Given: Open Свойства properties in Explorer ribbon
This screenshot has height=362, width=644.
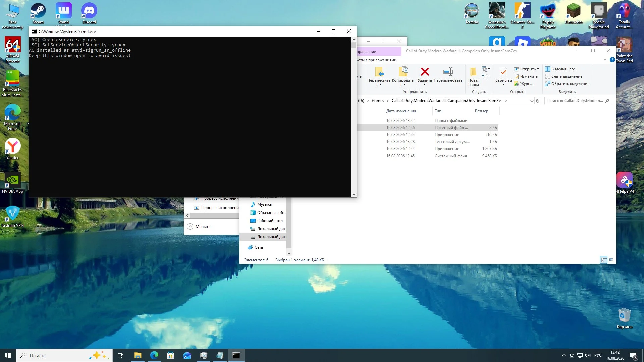Looking at the screenshot, I should (503, 76).
